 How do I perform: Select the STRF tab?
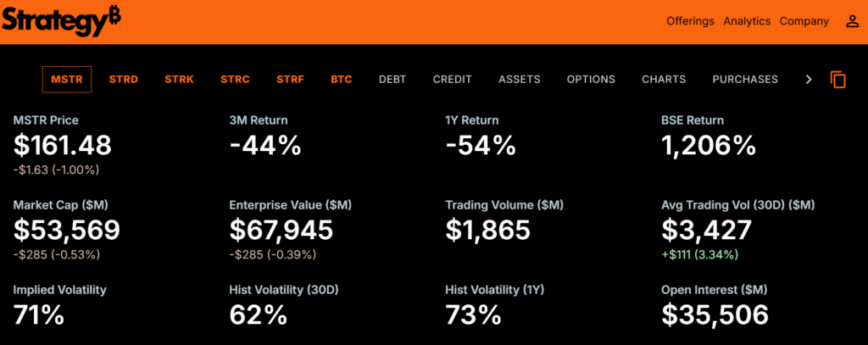290,79
